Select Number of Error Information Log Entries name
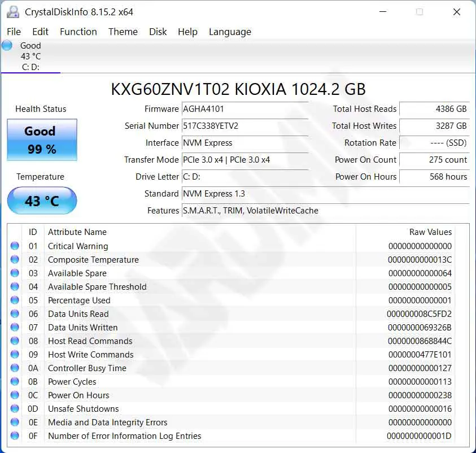476x453 pixels. point(124,435)
